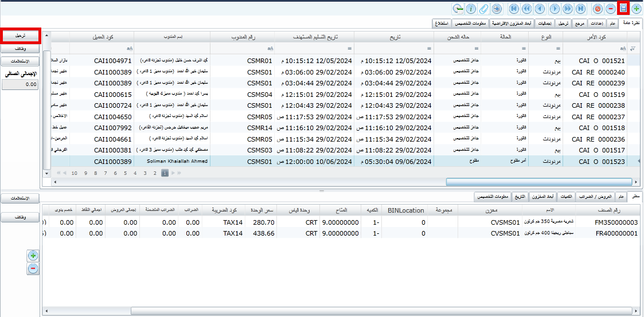The height and width of the screenshot is (317, 644).
Task: Click the الإجمالي الصافي value field
Action: tap(20, 84)
